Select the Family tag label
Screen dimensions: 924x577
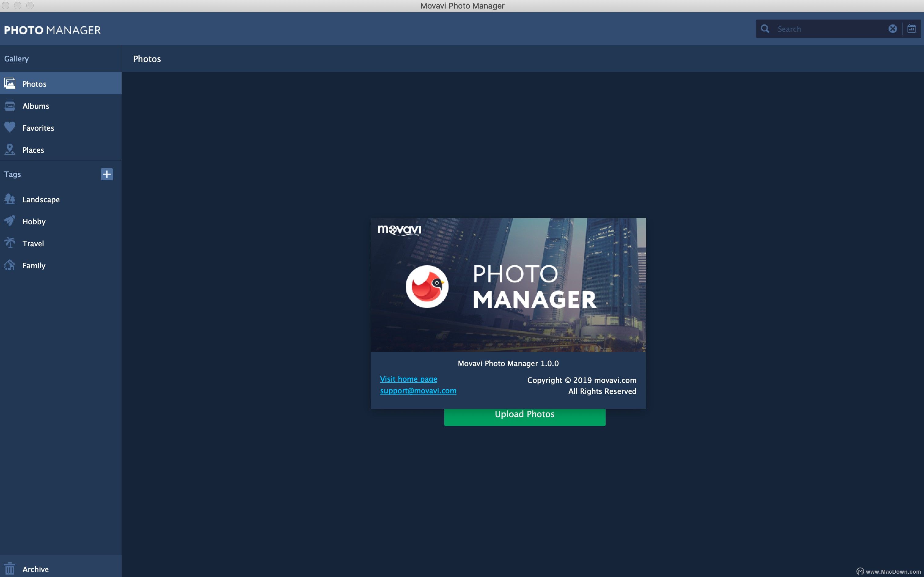34,266
